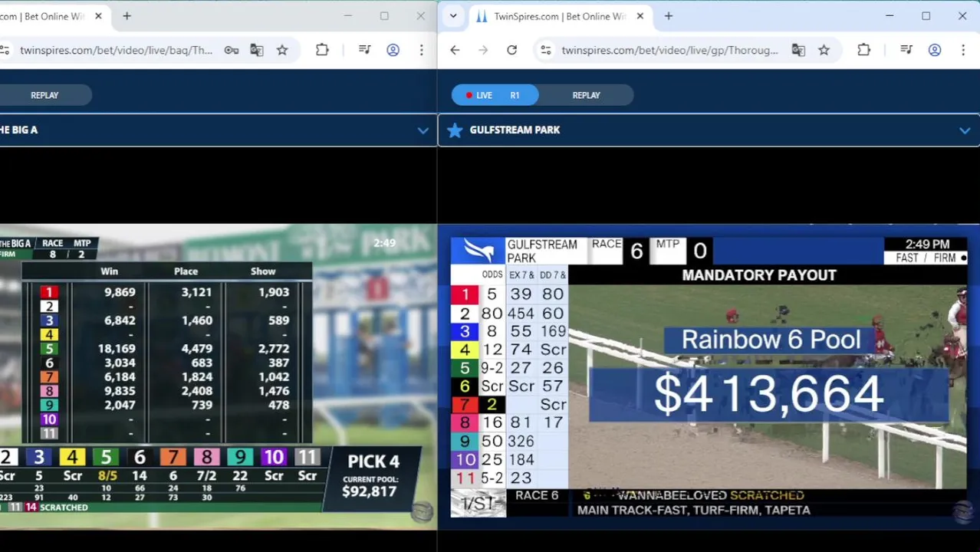Click the $413,664 pool amount
This screenshot has width=980, height=552.
point(769,394)
